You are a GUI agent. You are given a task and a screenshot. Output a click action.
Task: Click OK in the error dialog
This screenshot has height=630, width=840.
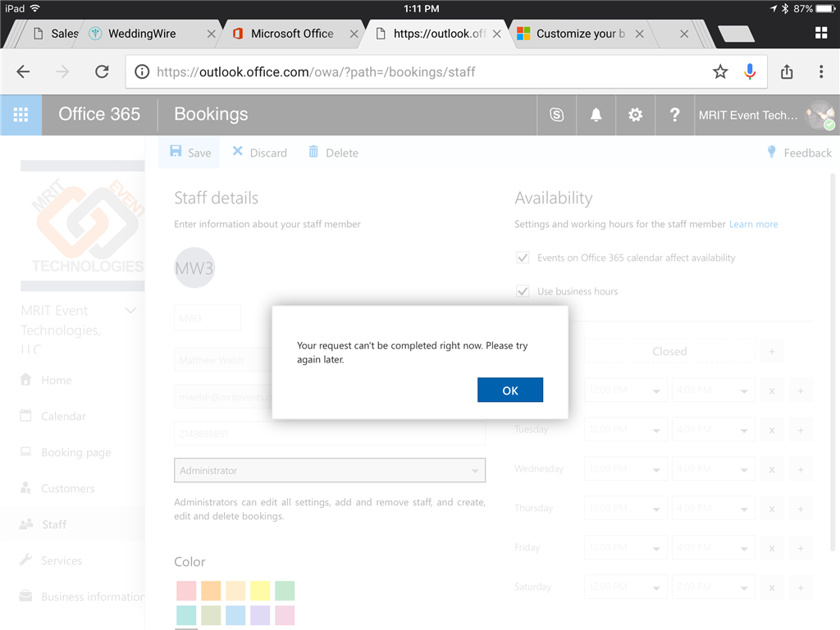510,390
